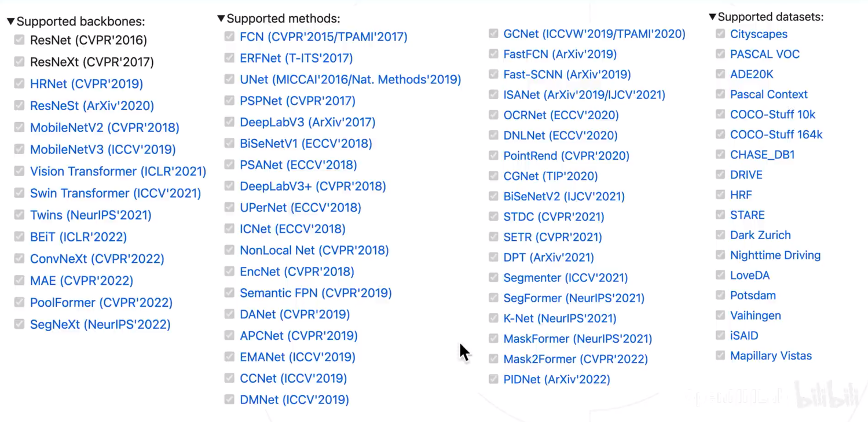
Task: Open the PIDNet (ArXiv'2022) link
Action: 556,379
